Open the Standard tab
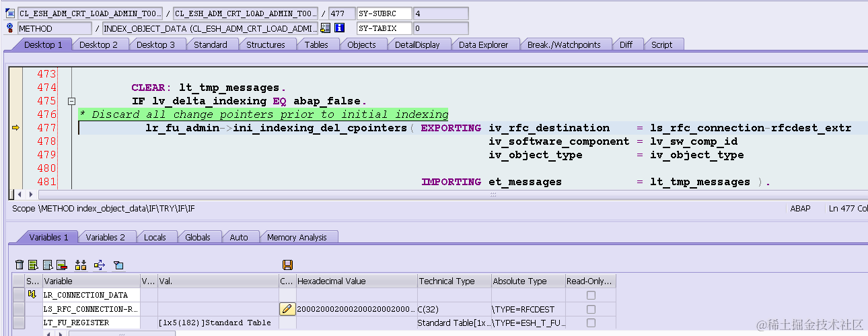Image resolution: width=868 pixels, height=336 pixels. pos(211,44)
